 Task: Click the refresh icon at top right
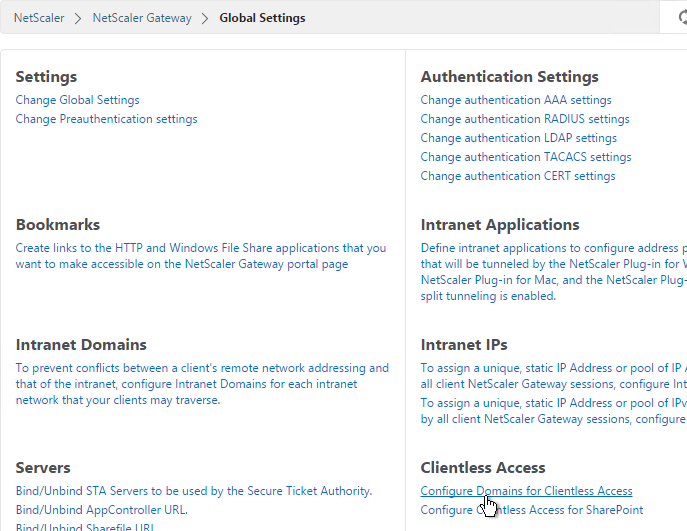click(683, 18)
